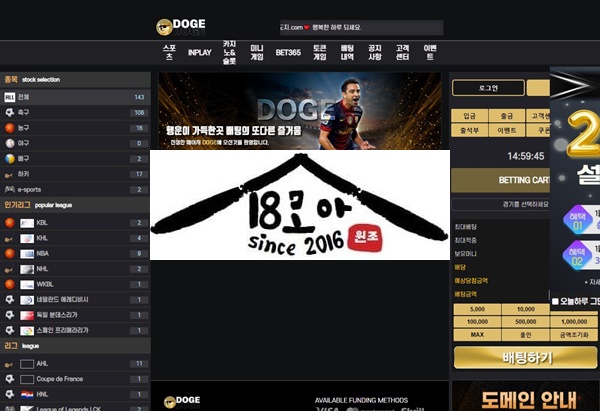600x411 pixels.
Task: Click the 배팅하기 button
Action: tap(525, 358)
